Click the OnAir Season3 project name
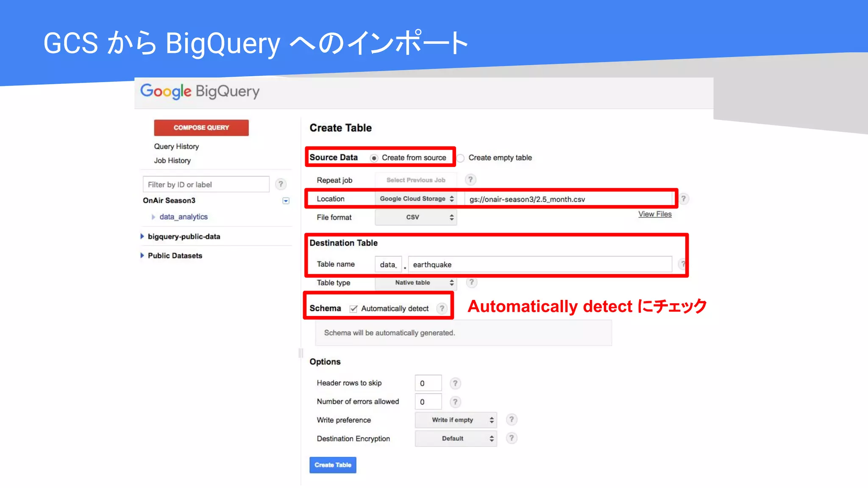Screen dimensions: 868x488 point(169,200)
